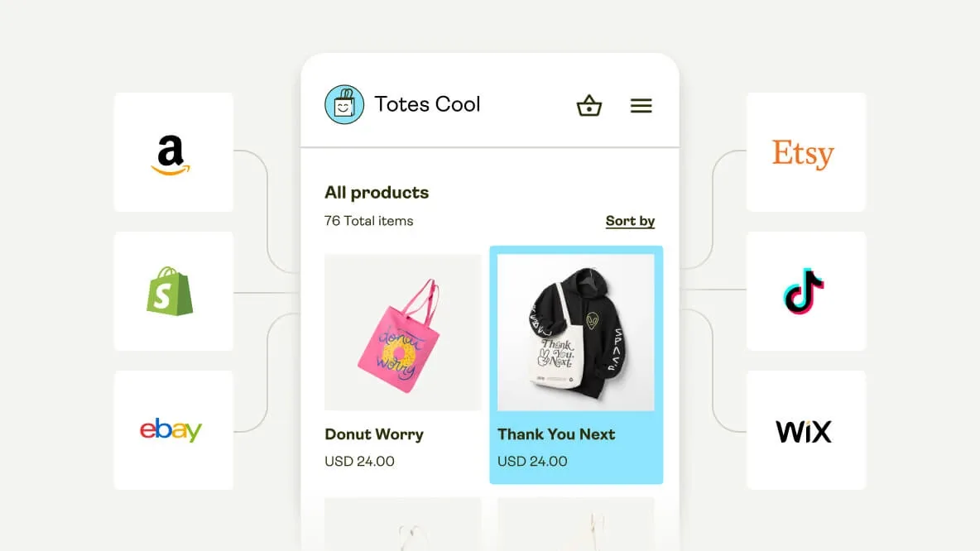The width and height of the screenshot is (980, 551).
Task: Open the eBay logo tile
Action: pyautogui.click(x=174, y=430)
